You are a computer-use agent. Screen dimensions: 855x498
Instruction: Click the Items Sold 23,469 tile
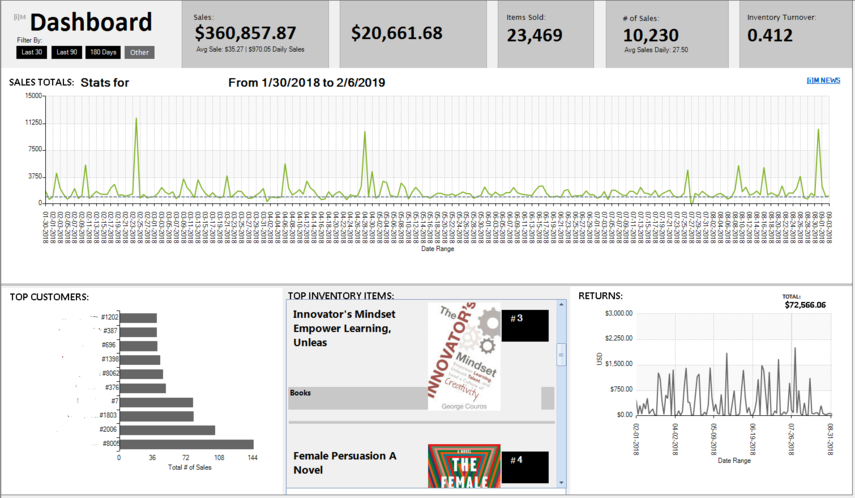[545, 34]
